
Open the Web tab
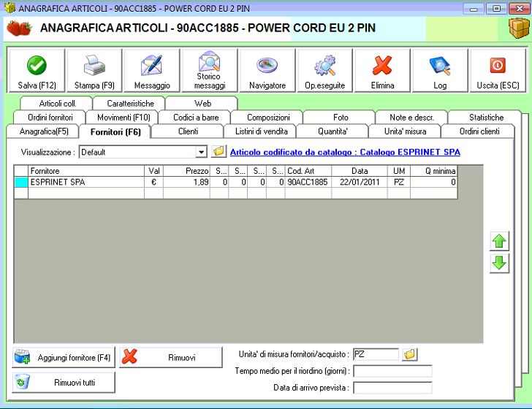[x=202, y=104]
